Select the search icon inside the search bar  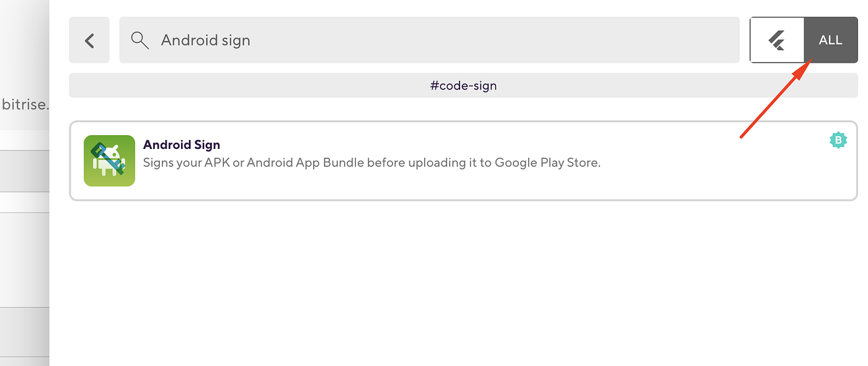tap(140, 40)
